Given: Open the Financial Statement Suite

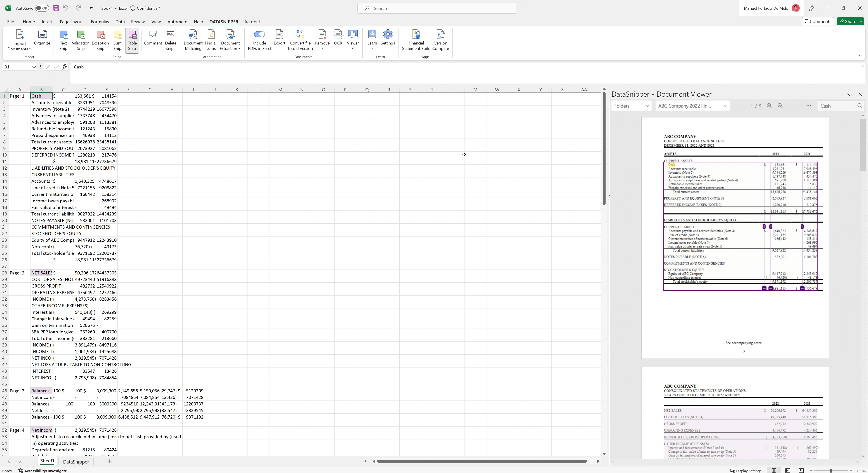Looking at the screenshot, I should pyautogui.click(x=416, y=40).
